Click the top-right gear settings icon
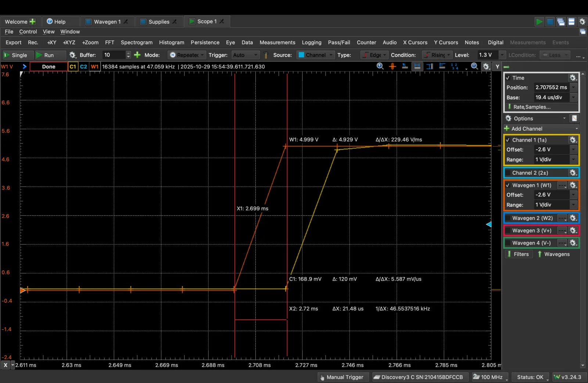The height and width of the screenshot is (383, 588). (x=582, y=22)
